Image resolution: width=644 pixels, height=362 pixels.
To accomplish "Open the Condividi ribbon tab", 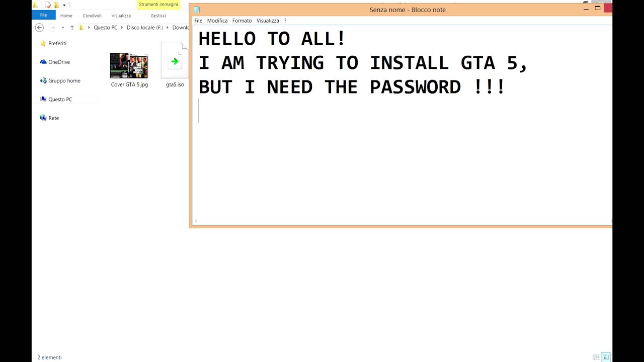I will 92,16.
